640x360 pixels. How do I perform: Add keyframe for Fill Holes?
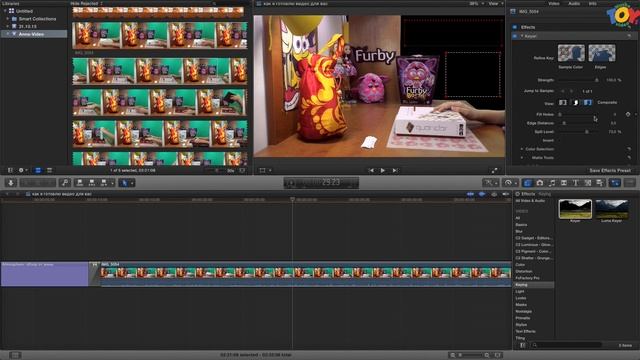(x=628, y=115)
